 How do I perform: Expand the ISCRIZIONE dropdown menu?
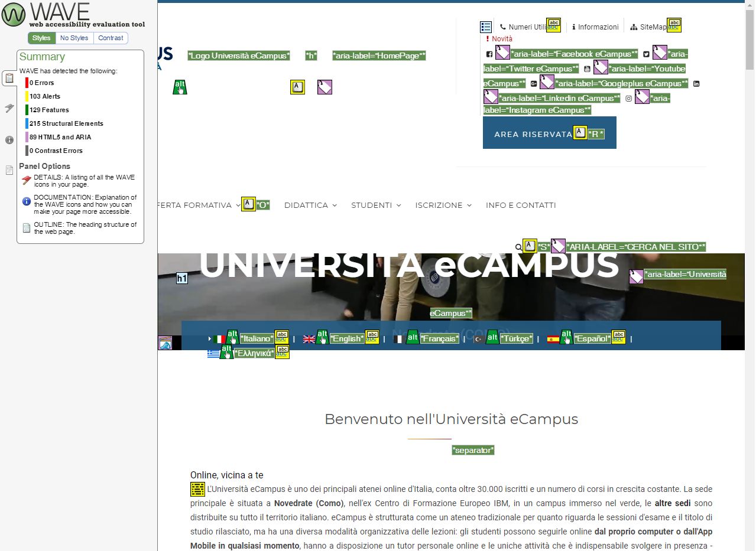(x=443, y=205)
